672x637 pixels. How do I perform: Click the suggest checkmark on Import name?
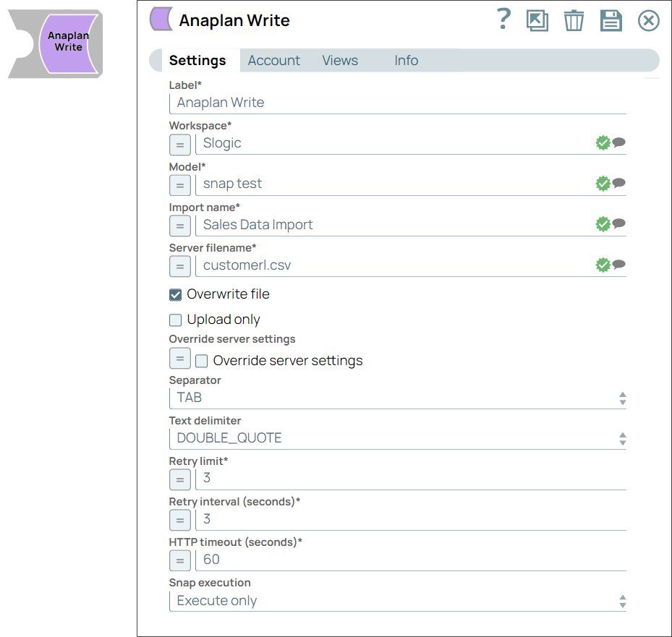point(603,223)
